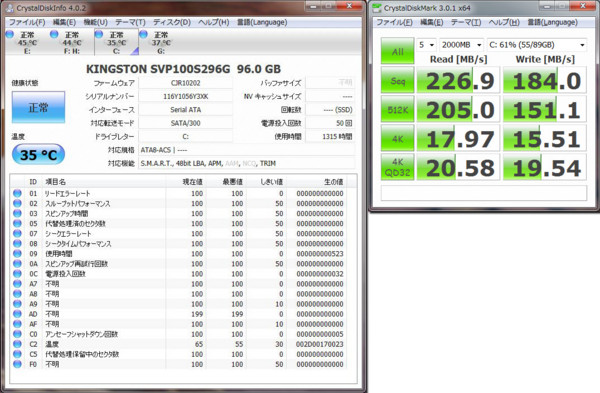Click status orb for attribute AD row

[x=17, y=314]
